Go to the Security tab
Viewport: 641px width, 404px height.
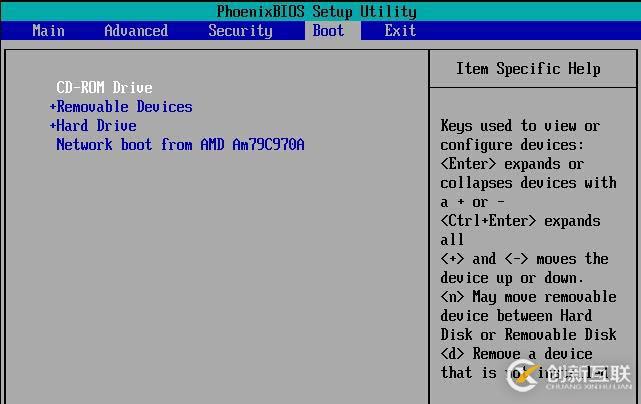click(x=240, y=30)
